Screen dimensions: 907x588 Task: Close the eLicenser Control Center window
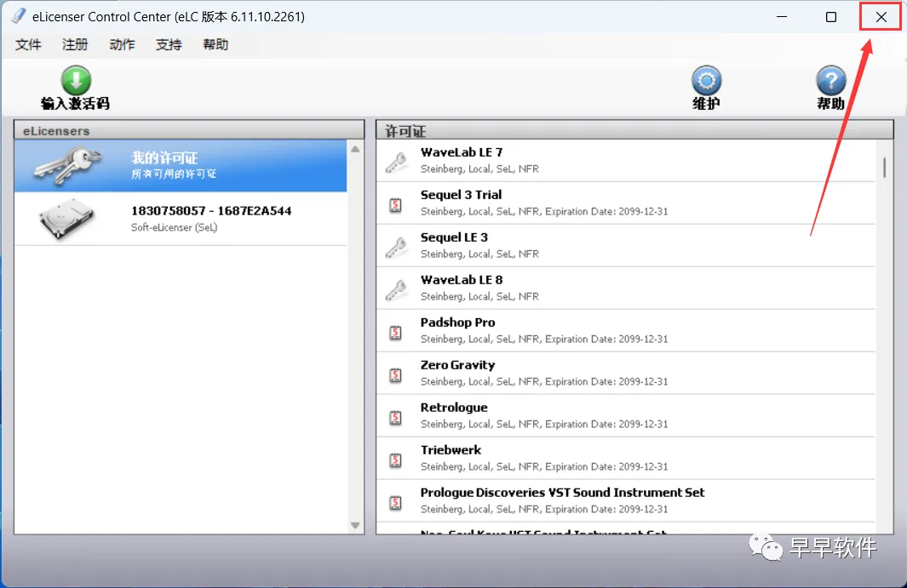881,17
